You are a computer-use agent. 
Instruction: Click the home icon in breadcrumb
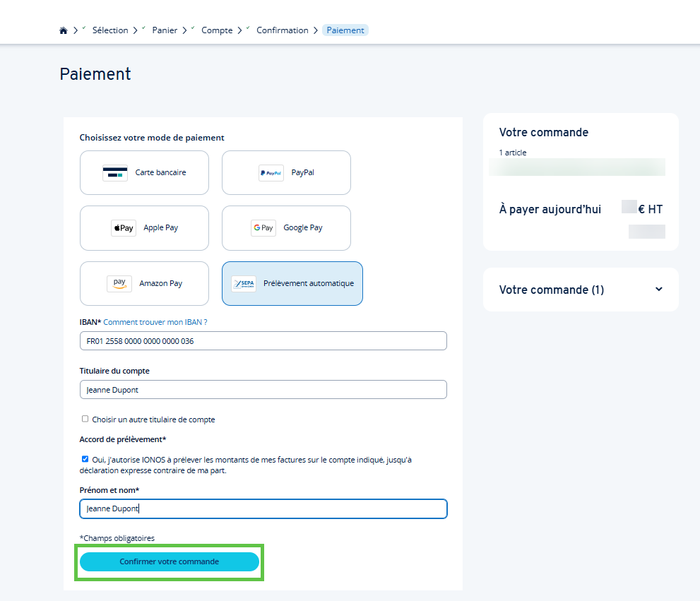tap(64, 30)
